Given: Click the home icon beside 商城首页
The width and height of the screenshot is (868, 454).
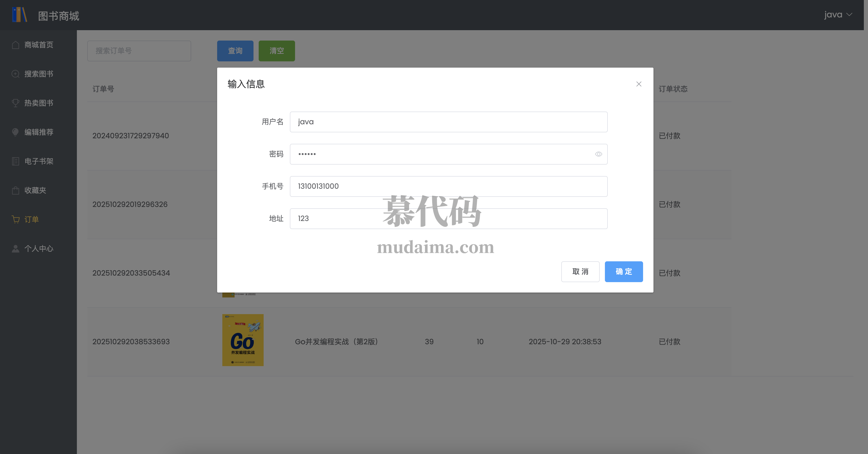Looking at the screenshot, I should (x=16, y=45).
